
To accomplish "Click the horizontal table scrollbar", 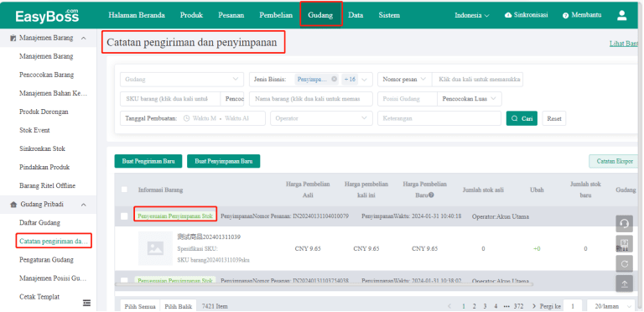I will [324, 283].
